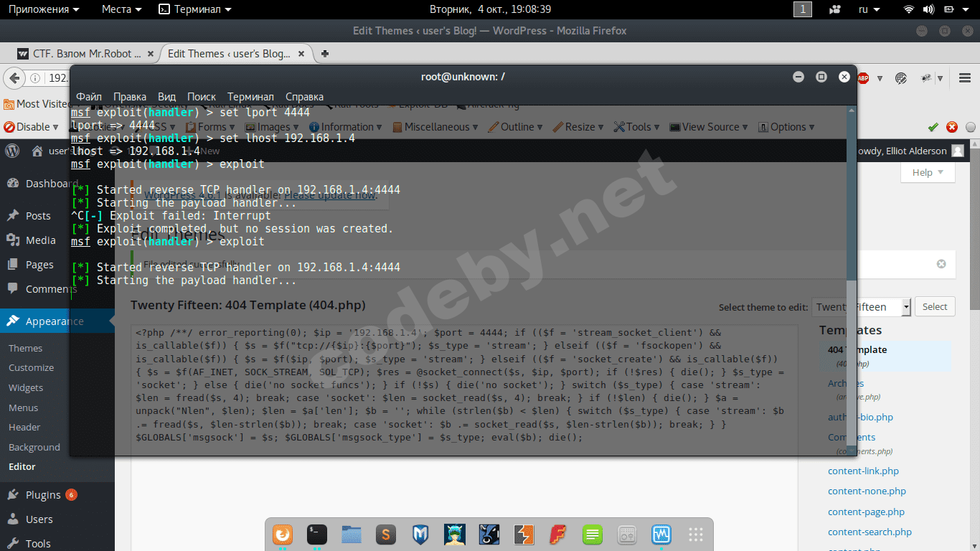Click the globe-with-pencil extension icon in Firefox
The image size is (980, 551).
(901, 78)
